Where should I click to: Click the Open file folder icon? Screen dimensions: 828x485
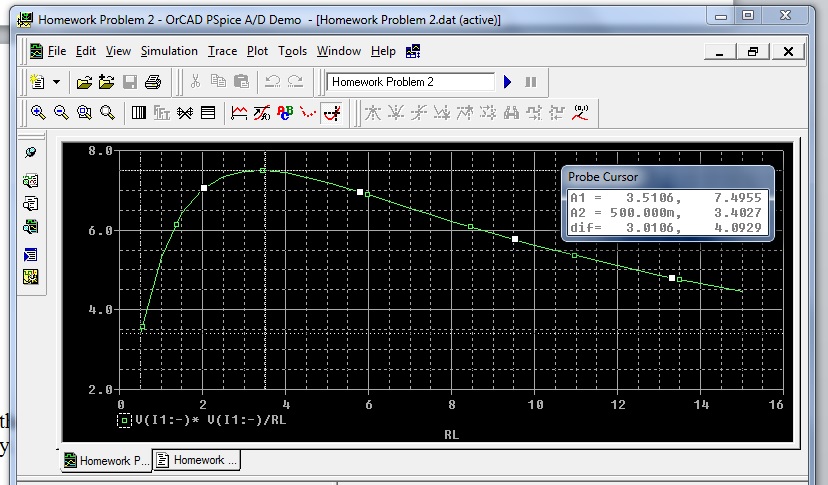coord(84,82)
